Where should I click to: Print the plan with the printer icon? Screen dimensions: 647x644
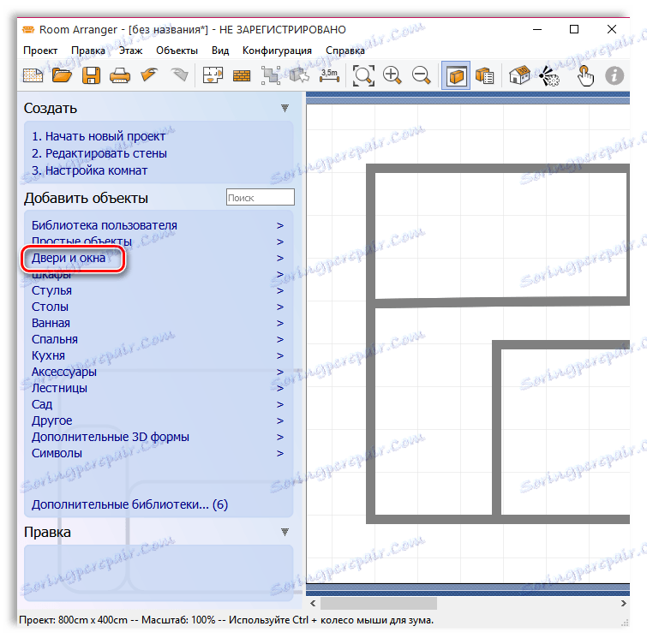point(120,76)
